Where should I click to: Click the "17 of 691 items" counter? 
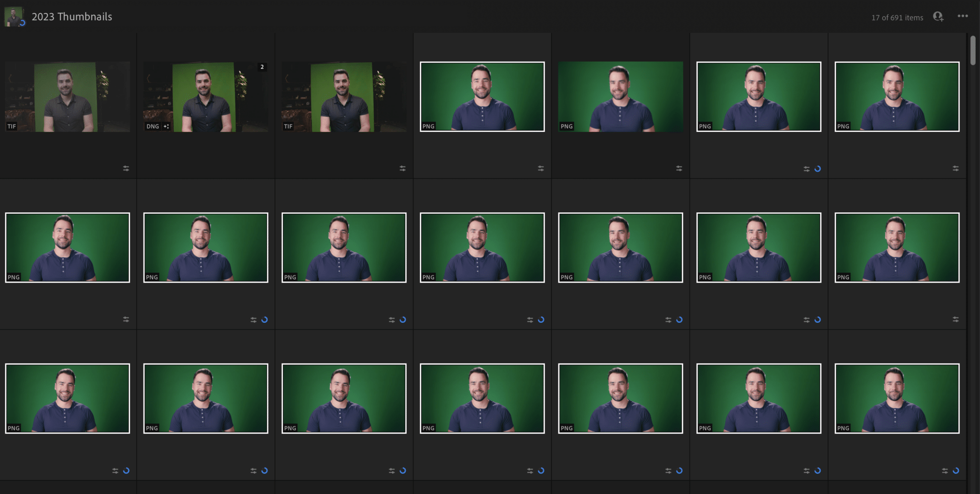click(x=896, y=17)
